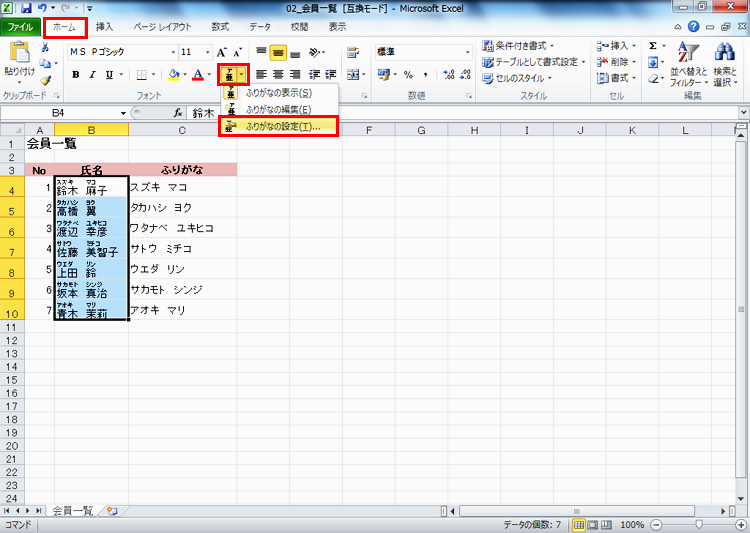Image resolution: width=750 pixels, height=533 pixels.
Task: Center text horizontally
Action: tap(278, 75)
